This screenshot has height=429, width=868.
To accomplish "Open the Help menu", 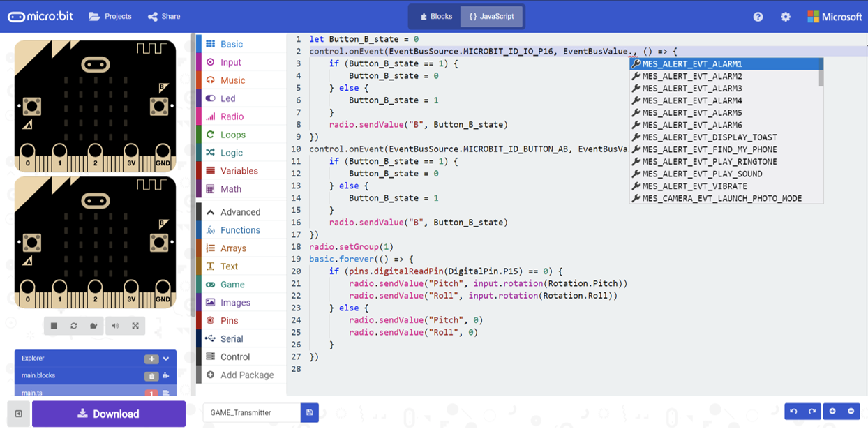I will (x=758, y=17).
